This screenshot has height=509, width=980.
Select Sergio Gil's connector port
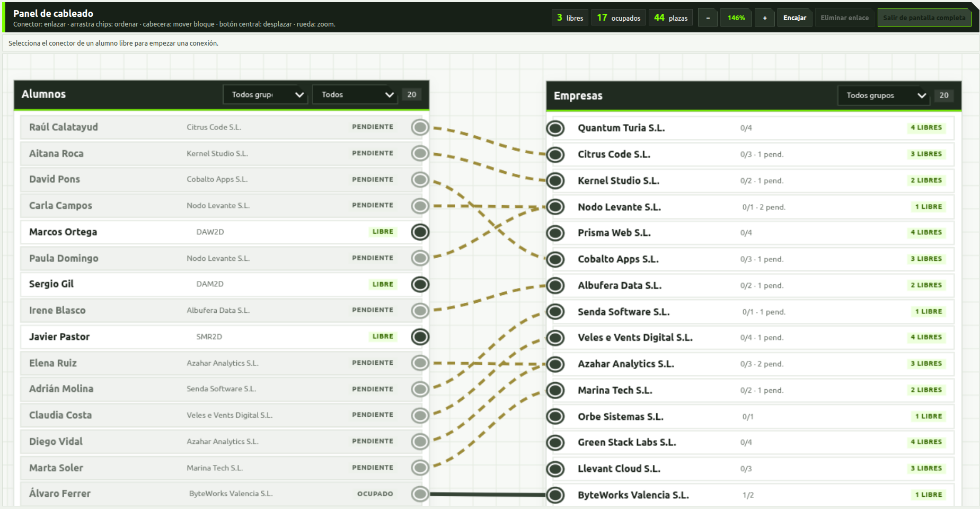[x=420, y=284]
